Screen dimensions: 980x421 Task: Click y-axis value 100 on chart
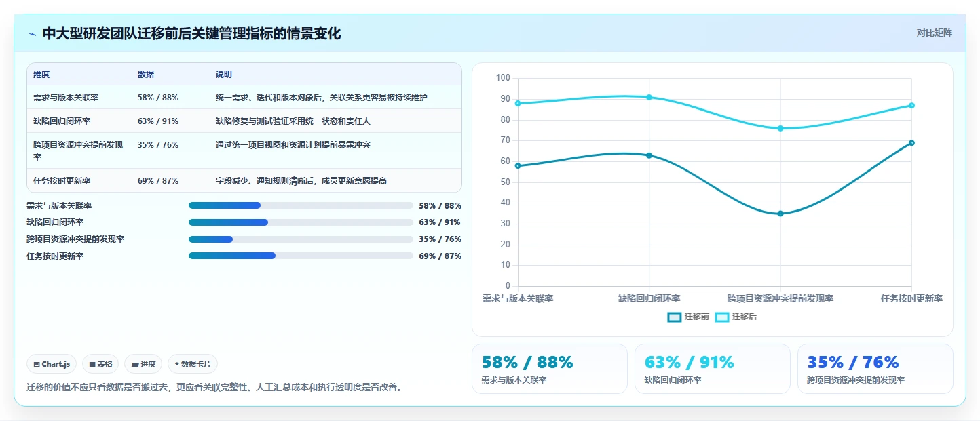[503, 78]
